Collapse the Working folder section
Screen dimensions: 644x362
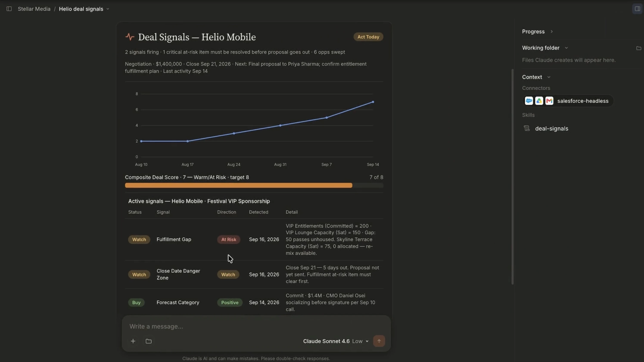[x=566, y=48]
